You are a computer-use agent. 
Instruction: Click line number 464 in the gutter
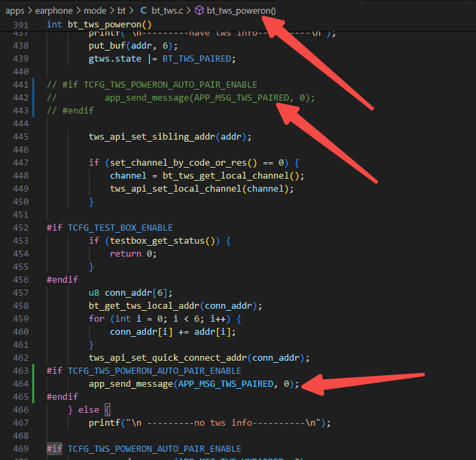[21, 384]
